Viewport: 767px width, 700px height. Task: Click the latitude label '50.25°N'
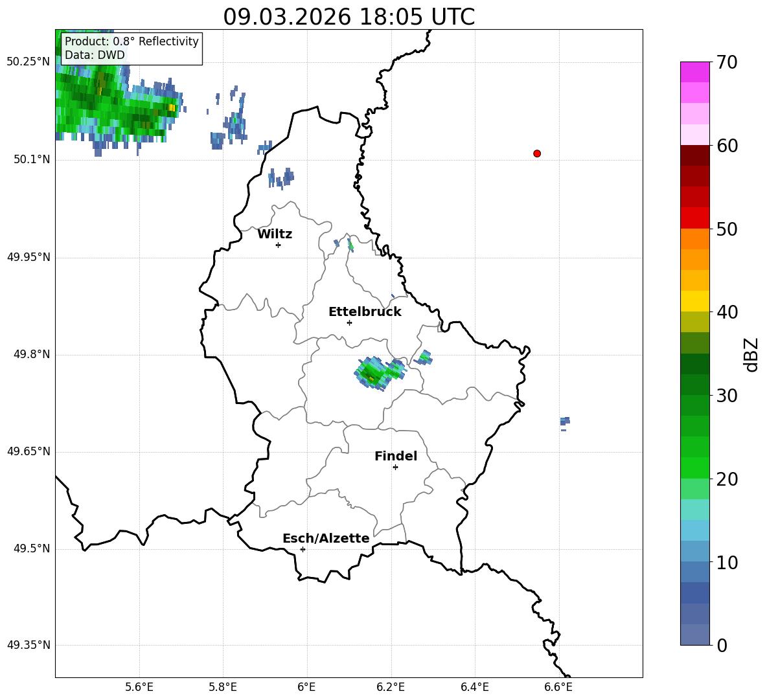[x=29, y=62]
